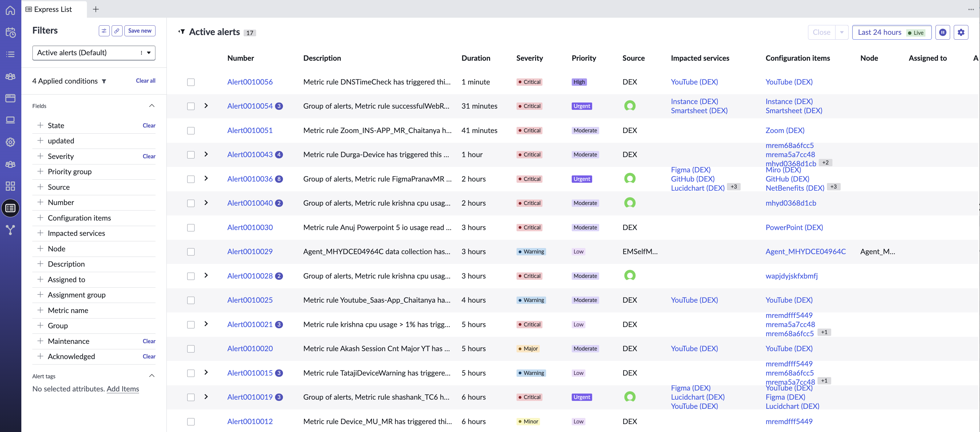The height and width of the screenshot is (432, 980).
Task: Add a new tab with plus icon
Action: click(x=96, y=9)
